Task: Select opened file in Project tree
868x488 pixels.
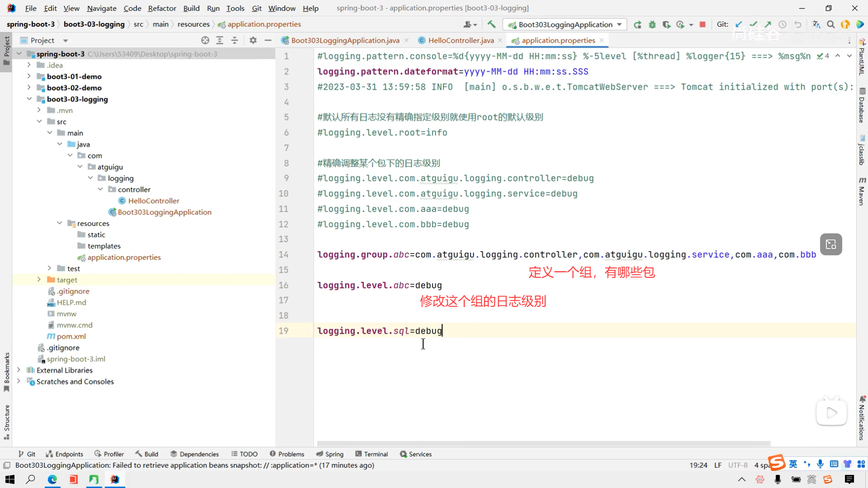Action: pos(205,40)
